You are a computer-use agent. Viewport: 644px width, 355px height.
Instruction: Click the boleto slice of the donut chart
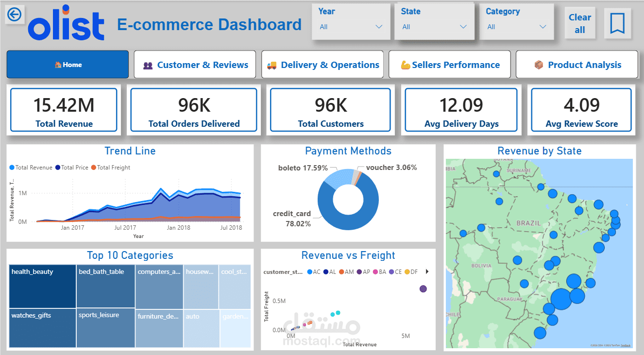pos(339,179)
